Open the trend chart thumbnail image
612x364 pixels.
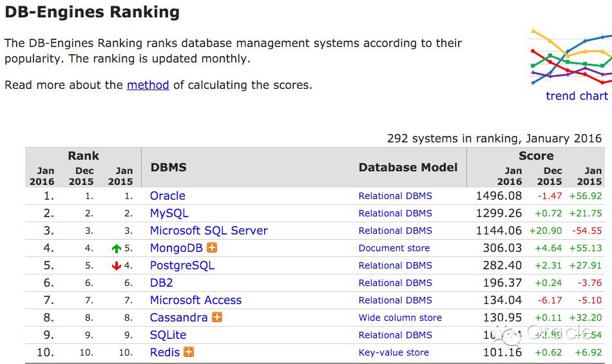pyautogui.click(x=570, y=57)
